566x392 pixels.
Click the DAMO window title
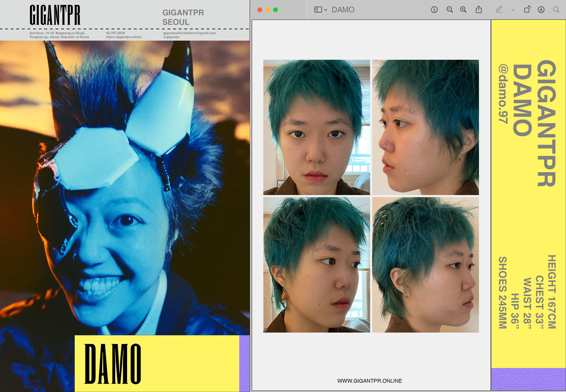click(x=343, y=10)
